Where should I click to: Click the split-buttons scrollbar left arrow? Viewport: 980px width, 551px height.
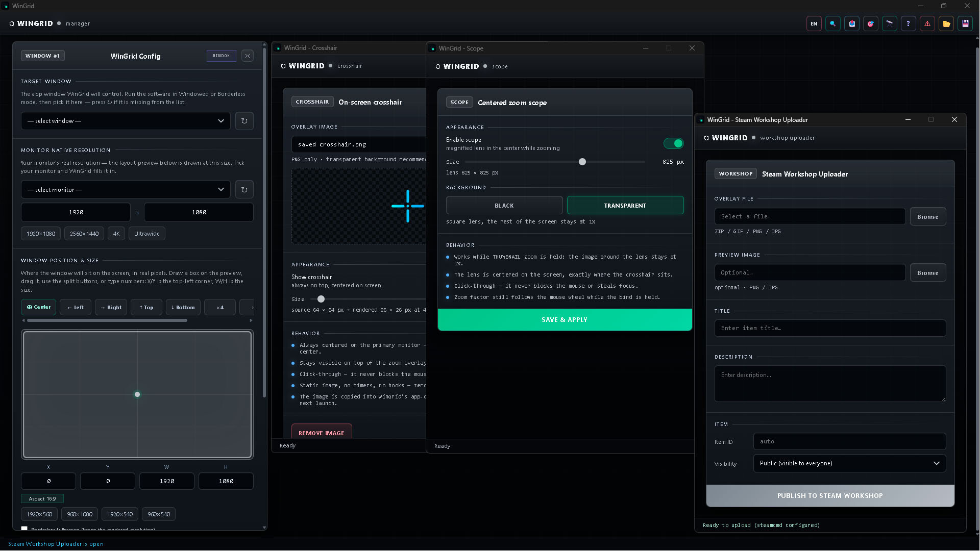(x=23, y=320)
